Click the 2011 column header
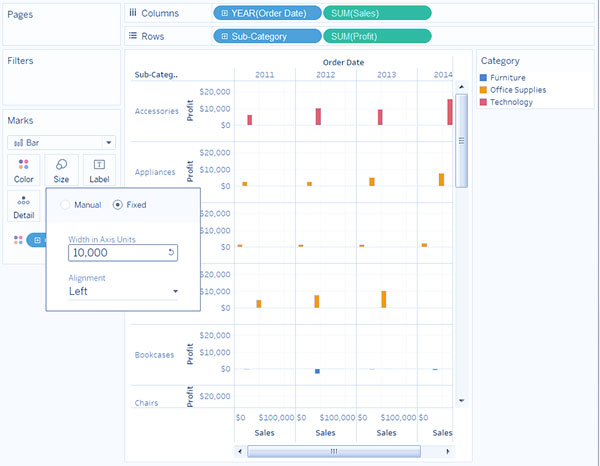 tap(265, 75)
